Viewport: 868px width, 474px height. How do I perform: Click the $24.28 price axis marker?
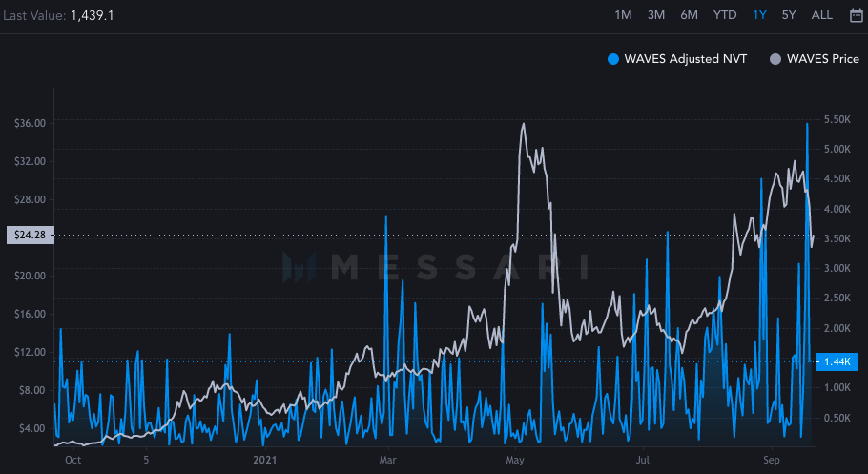pos(30,236)
